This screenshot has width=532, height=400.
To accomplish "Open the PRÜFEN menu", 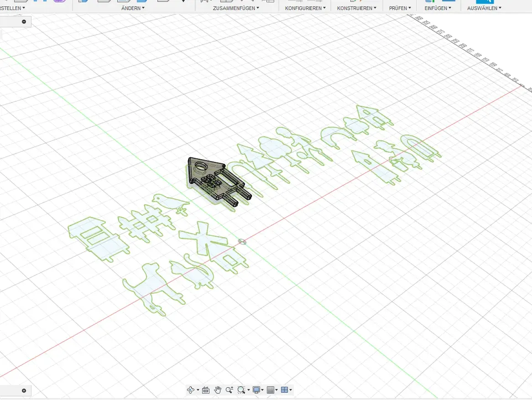I will (400, 8).
